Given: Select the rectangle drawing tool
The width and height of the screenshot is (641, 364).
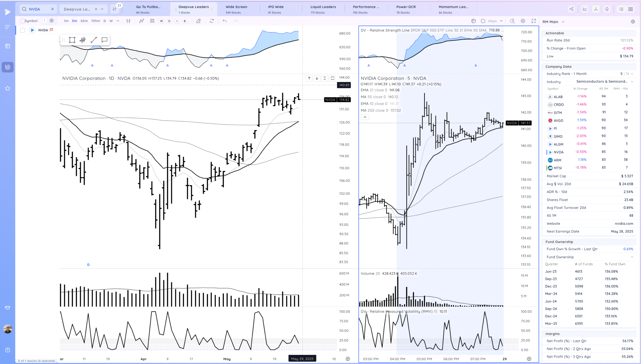Looking at the screenshot, I should [72, 40].
